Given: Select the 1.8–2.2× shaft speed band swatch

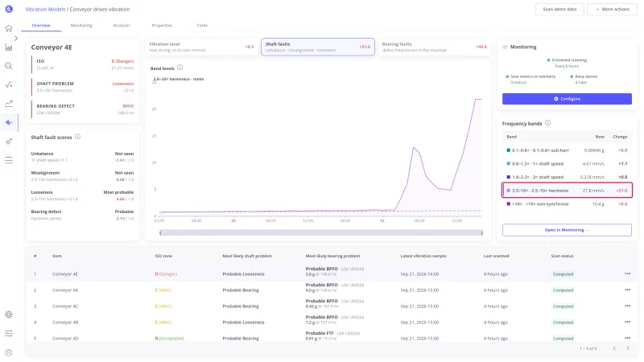Looking at the screenshot, I should (x=508, y=177).
